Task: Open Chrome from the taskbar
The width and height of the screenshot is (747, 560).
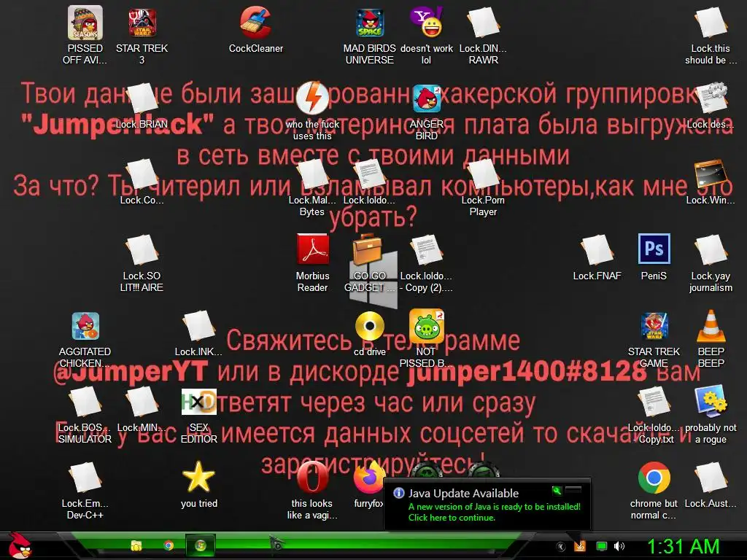Action: 169,545
